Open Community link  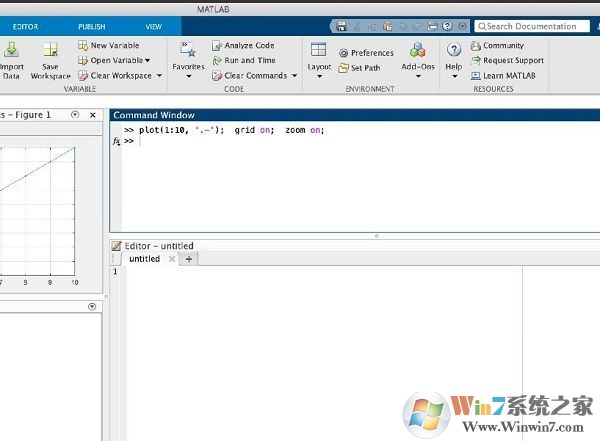497,46
